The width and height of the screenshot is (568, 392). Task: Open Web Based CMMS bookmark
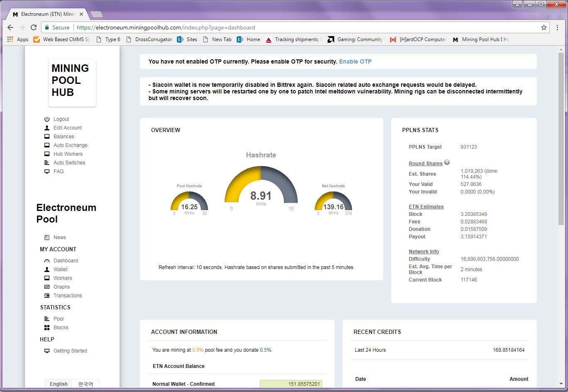click(x=61, y=39)
